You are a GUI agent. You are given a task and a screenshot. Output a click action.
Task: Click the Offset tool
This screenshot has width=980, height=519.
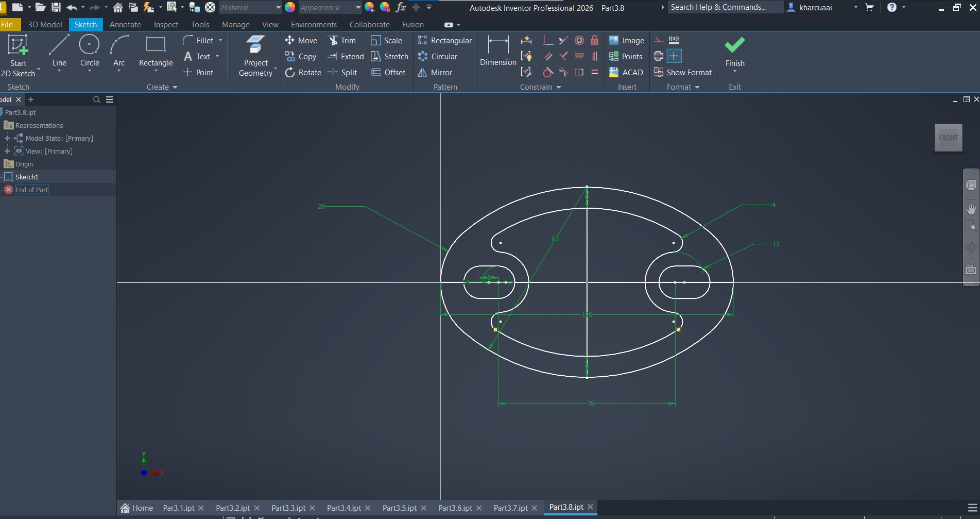(388, 73)
